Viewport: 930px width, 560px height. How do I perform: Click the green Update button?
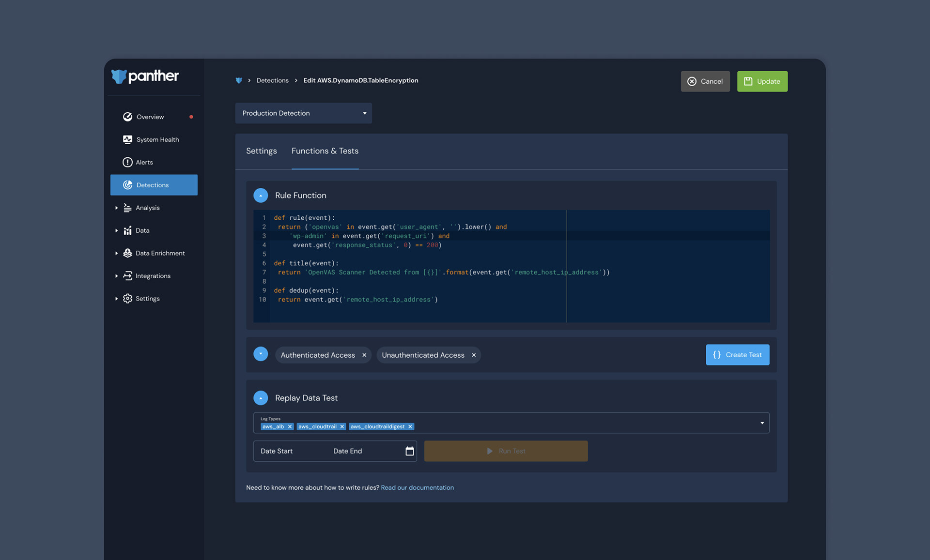[x=762, y=81]
